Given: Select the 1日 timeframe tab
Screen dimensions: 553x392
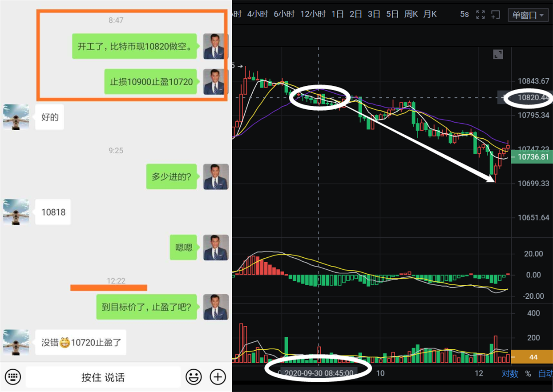Looking at the screenshot, I should point(338,14).
